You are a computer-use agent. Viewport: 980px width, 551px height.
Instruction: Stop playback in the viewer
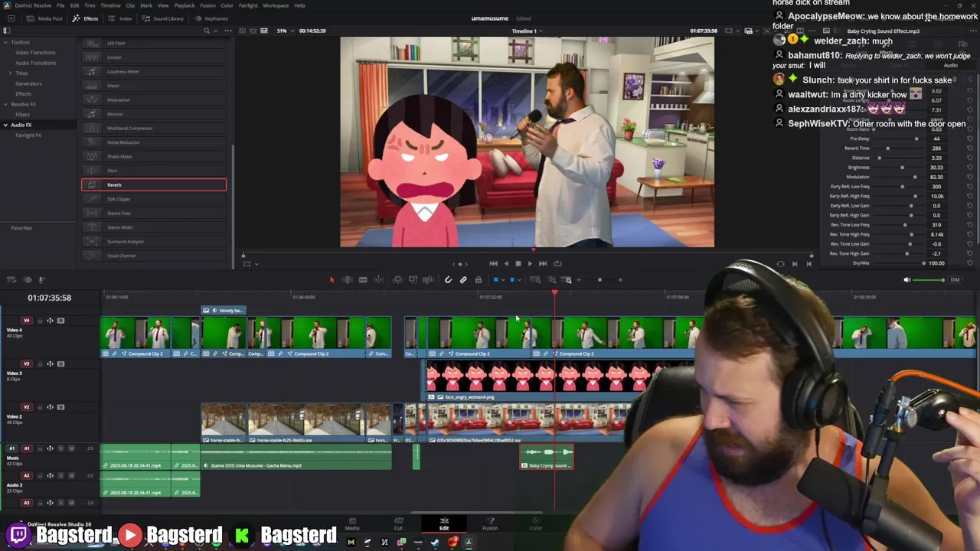pyautogui.click(x=518, y=263)
